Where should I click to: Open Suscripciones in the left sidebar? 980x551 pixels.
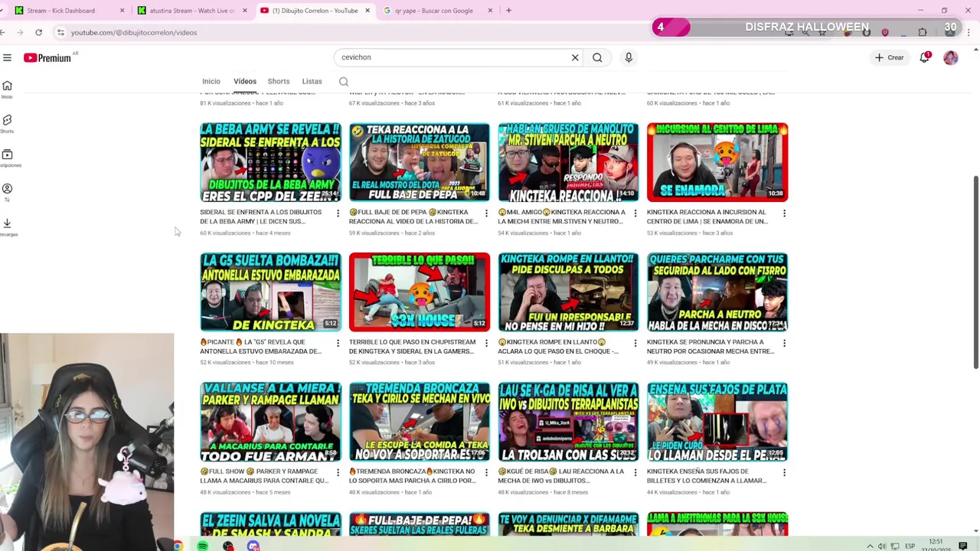(7, 158)
